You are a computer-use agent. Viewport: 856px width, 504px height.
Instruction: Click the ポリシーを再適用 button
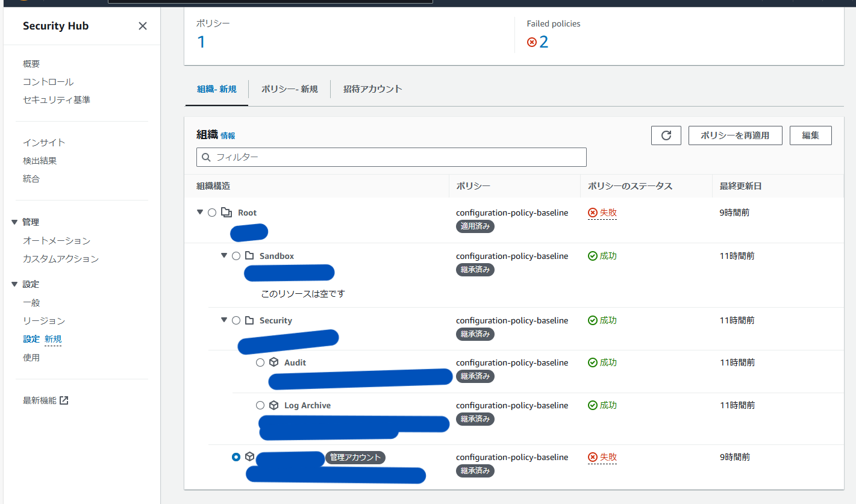(735, 135)
